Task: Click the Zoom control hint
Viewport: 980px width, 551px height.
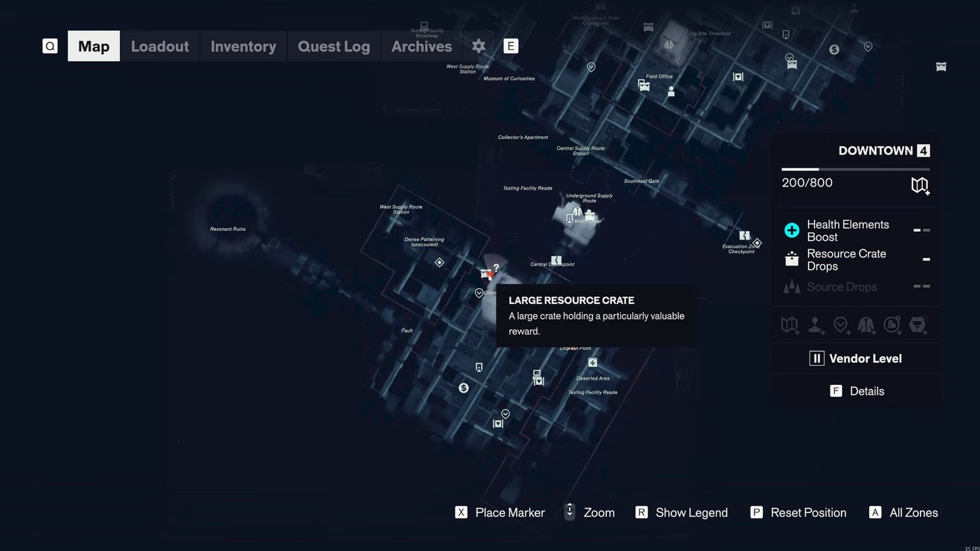Action: (x=589, y=512)
